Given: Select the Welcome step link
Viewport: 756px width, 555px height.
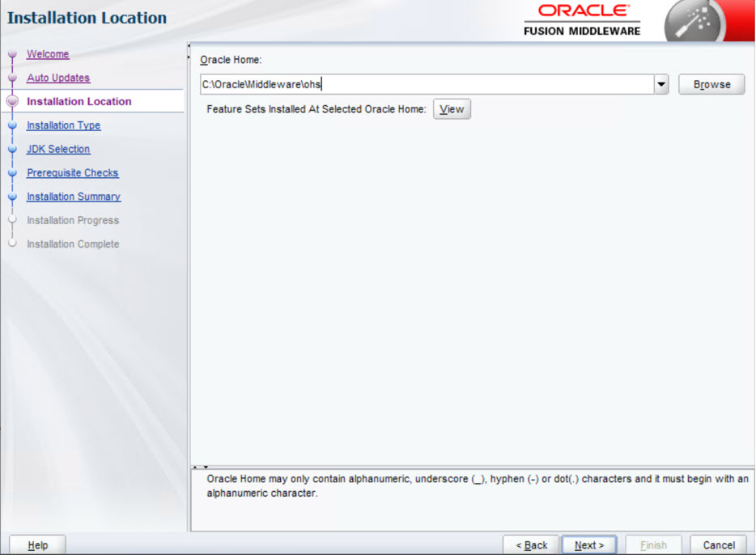Looking at the screenshot, I should 48,53.
